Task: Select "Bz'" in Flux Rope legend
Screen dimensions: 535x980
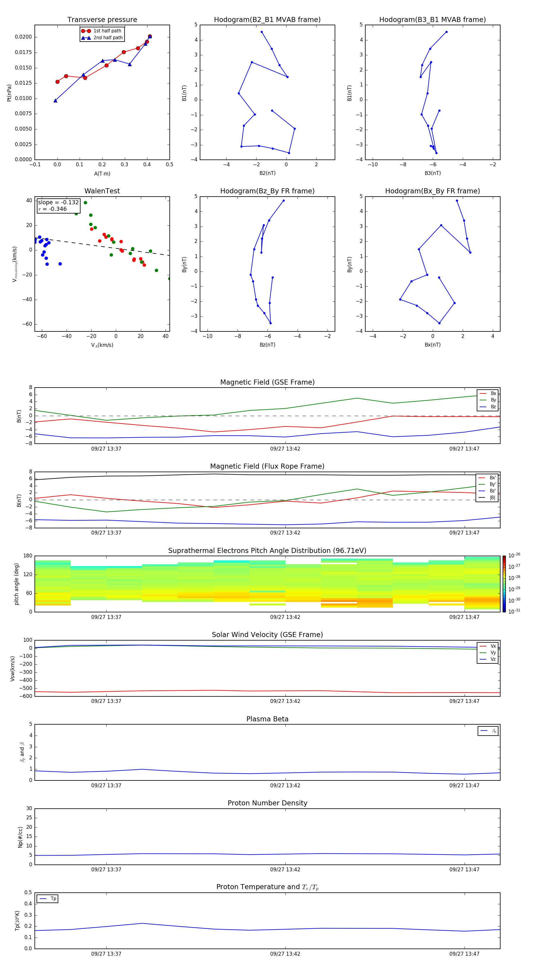Action: (487, 491)
